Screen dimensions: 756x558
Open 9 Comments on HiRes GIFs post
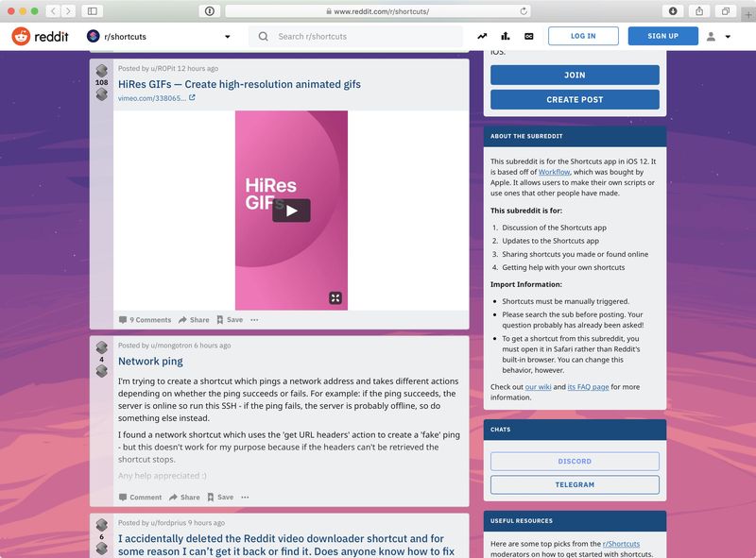point(146,320)
